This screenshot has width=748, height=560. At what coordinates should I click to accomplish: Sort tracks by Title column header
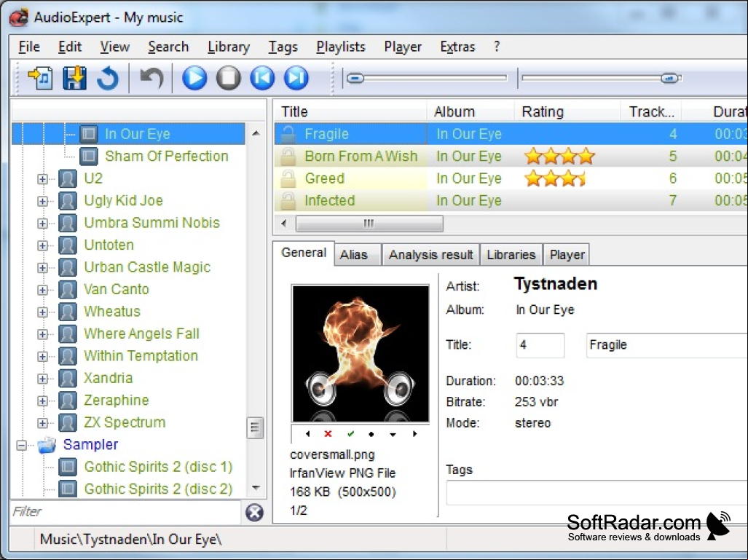(x=350, y=111)
